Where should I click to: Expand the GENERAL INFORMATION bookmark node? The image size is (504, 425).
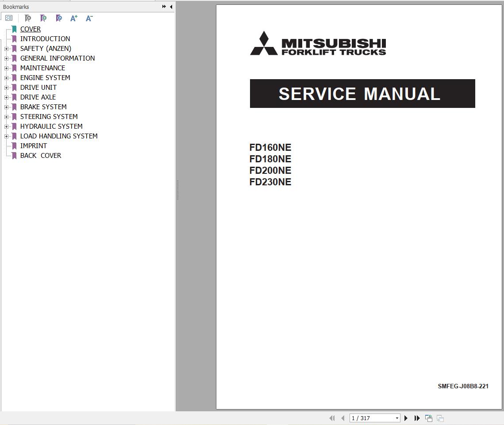coord(6,58)
